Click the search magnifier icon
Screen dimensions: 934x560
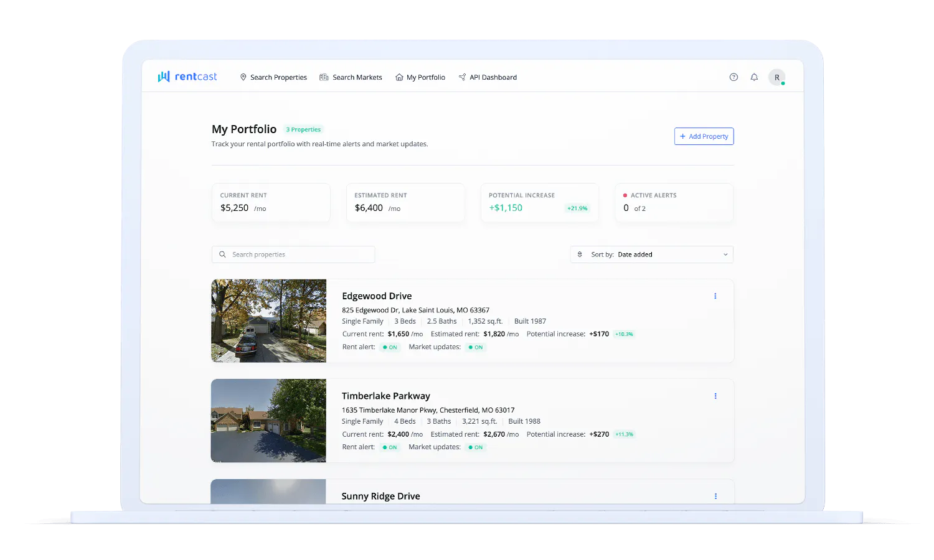pyautogui.click(x=222, y=254)
